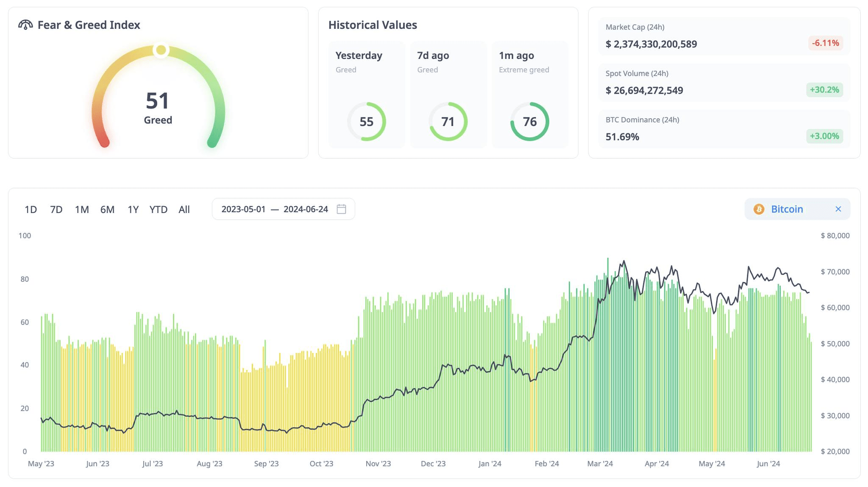The height and width of the screenshot is (487, 868).
Task: Select the 1D time range
Action: coord(31,210)
